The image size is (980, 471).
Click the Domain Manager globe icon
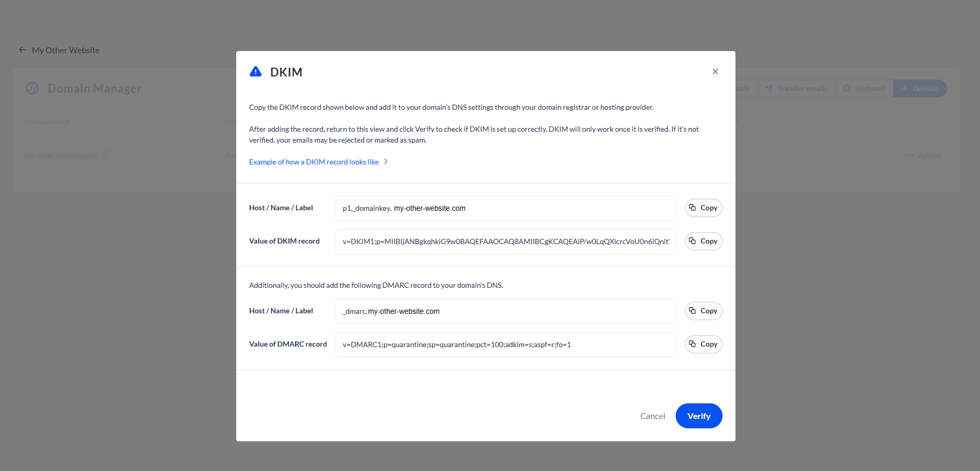(x=32, y=88)
